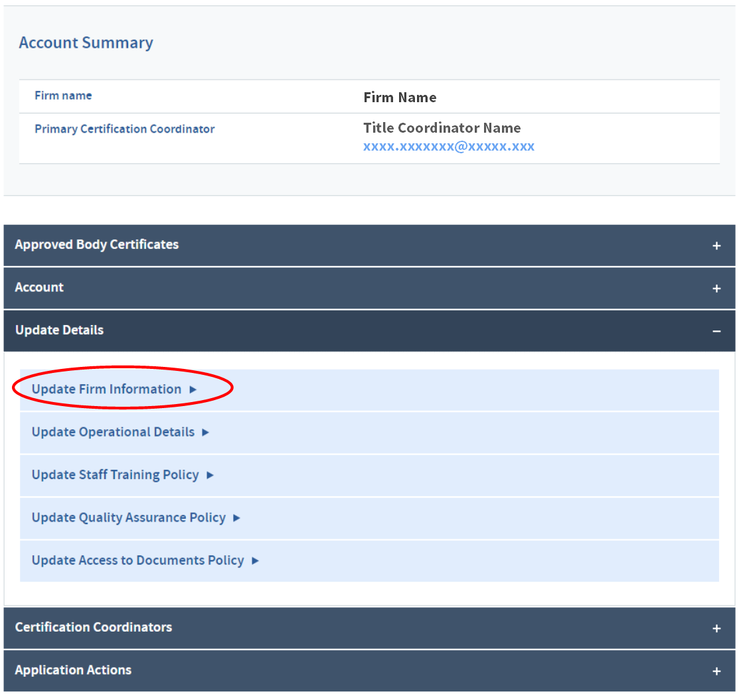Click the arrow beside Update Quality Assurance Policy
The width and height of the screenshot is (741, 700).
click(237, 518)
